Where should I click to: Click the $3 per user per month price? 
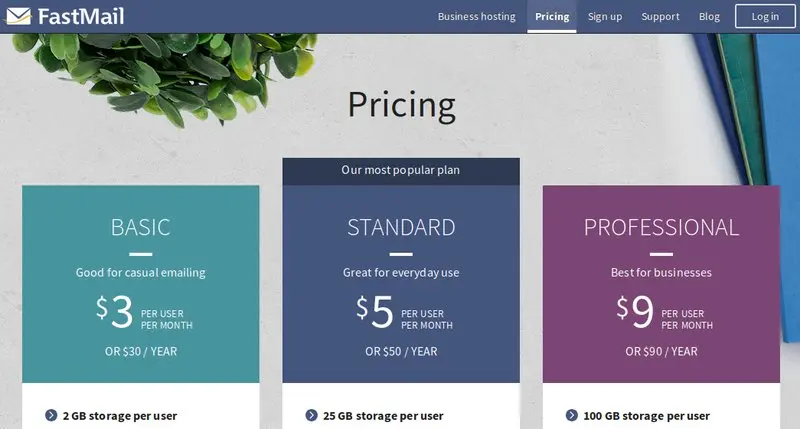[144, 312]
